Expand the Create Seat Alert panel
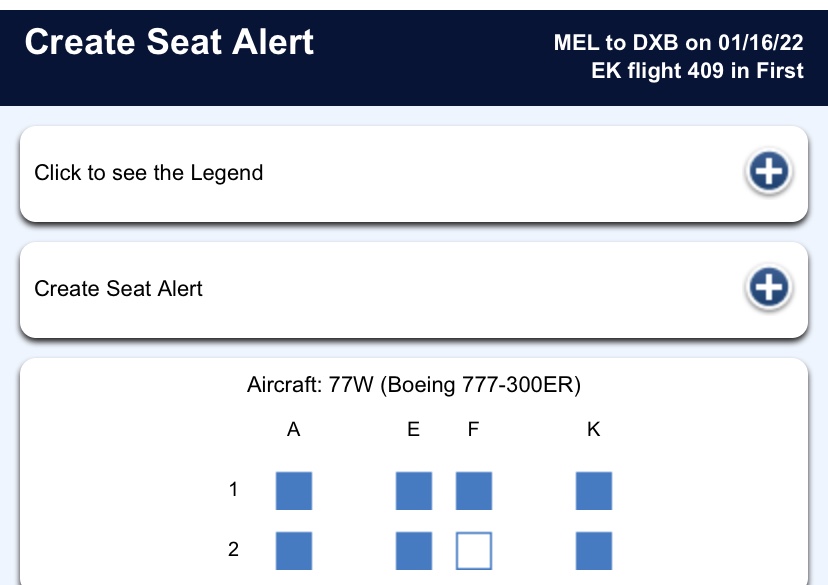 [x=414, y=290]
